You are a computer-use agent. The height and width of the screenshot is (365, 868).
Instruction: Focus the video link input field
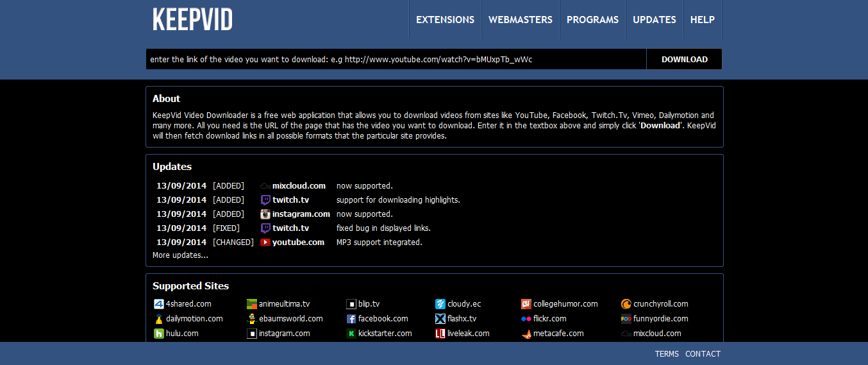click(396, 59)
